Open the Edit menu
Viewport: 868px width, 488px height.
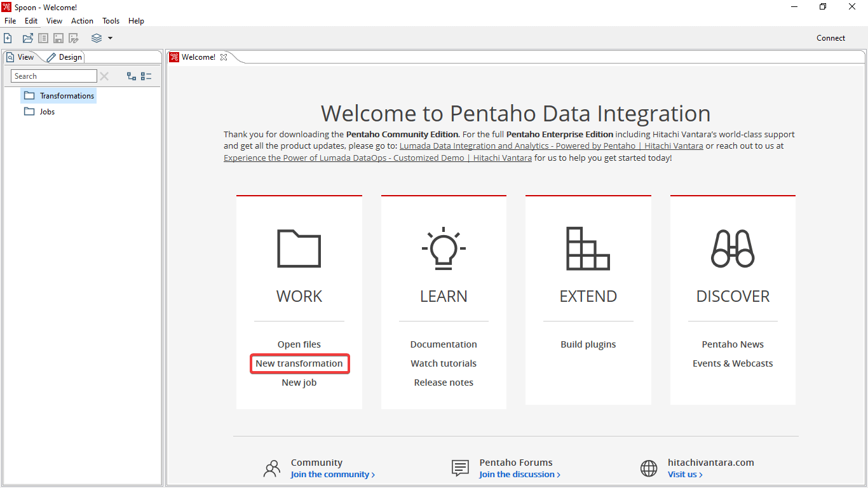pos(31,21)
